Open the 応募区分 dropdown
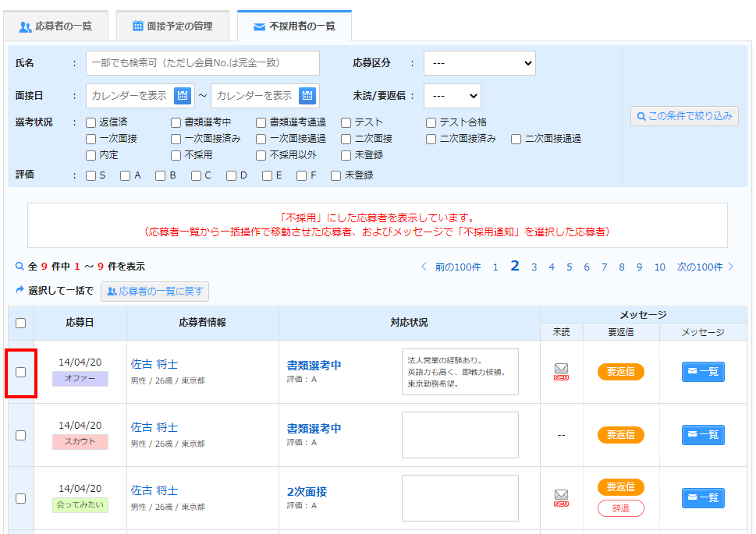Image resolution: width=756 pixels, height=534 pixels. [480, 63]
